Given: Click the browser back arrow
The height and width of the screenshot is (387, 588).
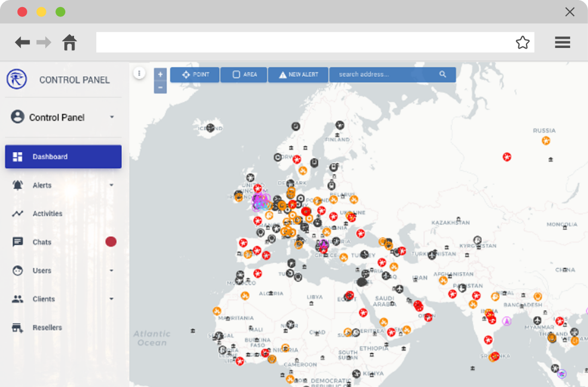Looking at the screenshot, I should 22,43.
